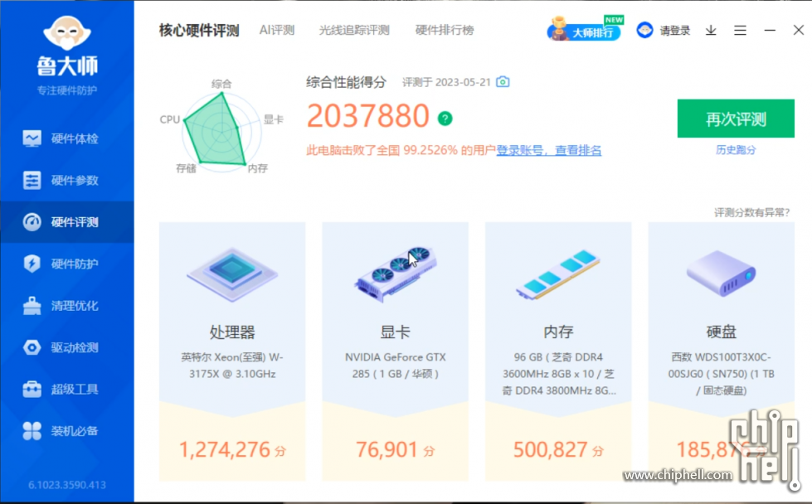Click the 硬件评测 gauge icon
This screenshot has height=504, width=812.
click(32, 222)
